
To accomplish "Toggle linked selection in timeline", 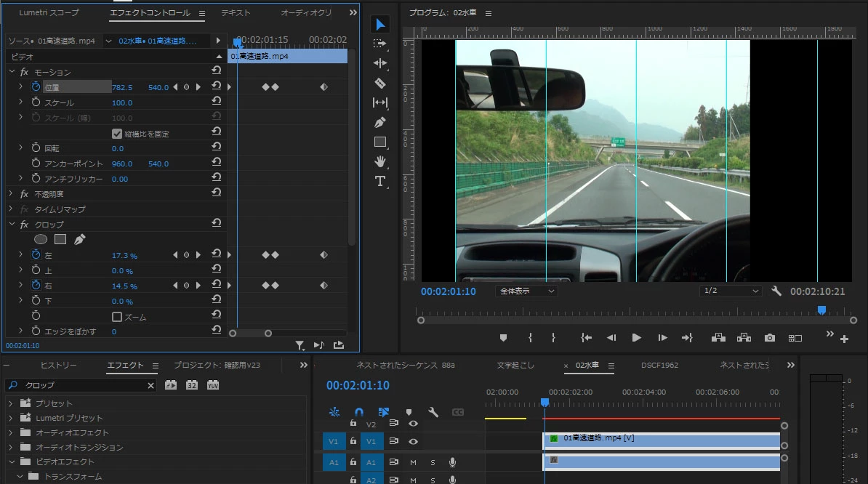I will pos(384,412).
